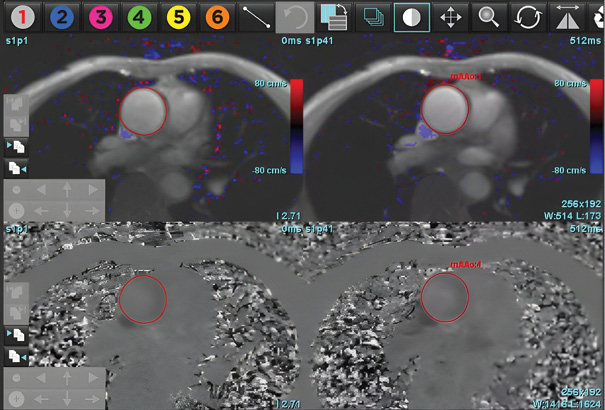Click copy-backward pages icon in top-left pane

coord(16,168)
